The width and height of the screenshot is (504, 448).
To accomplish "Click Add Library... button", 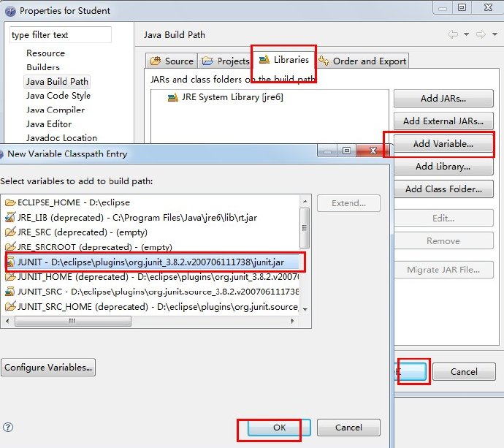I will [x=443, y=167].
